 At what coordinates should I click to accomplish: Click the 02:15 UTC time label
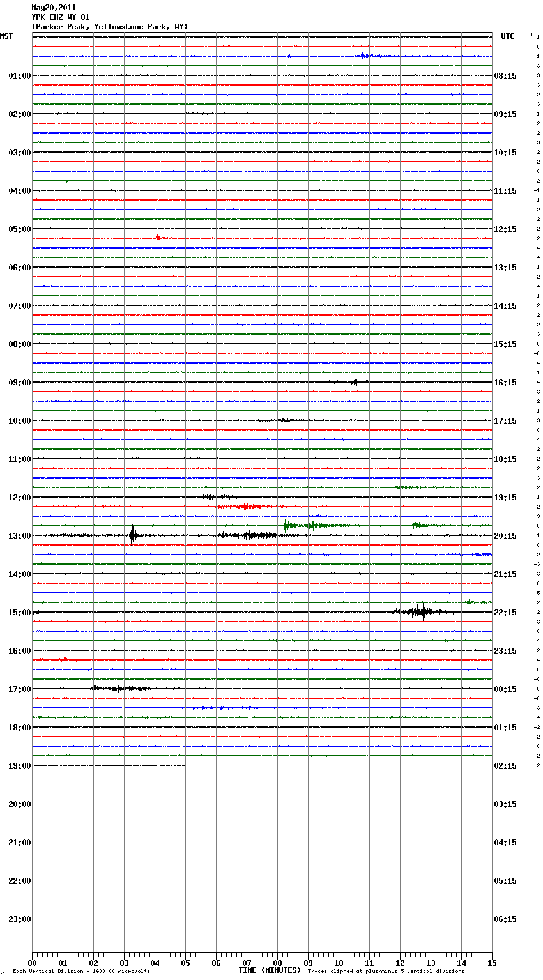[505, 766]
